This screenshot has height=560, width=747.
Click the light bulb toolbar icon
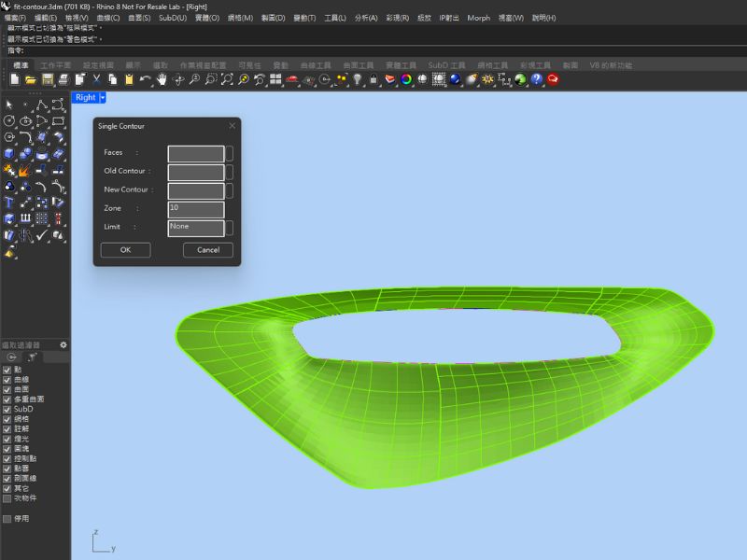point(356,80)
